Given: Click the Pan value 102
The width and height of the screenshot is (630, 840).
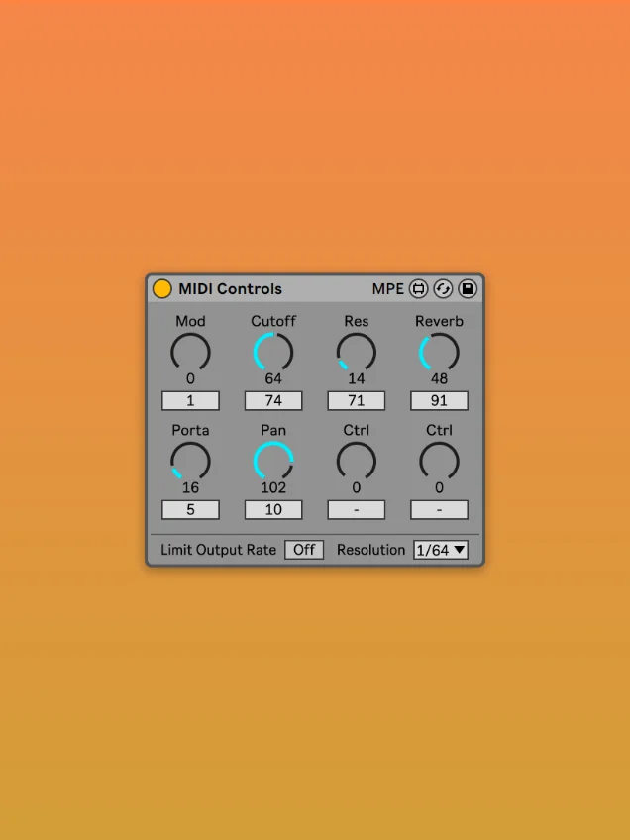Looking at the screenshot, I should click(273, 487).
